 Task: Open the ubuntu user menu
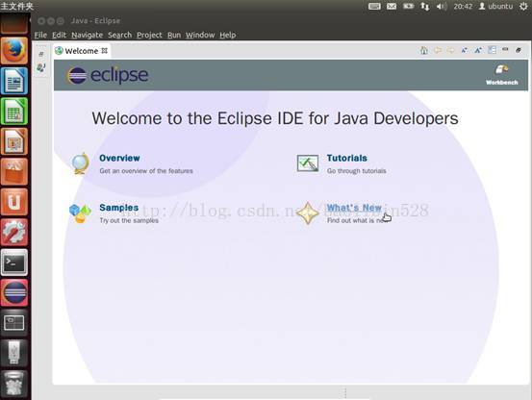click(495, 6)
